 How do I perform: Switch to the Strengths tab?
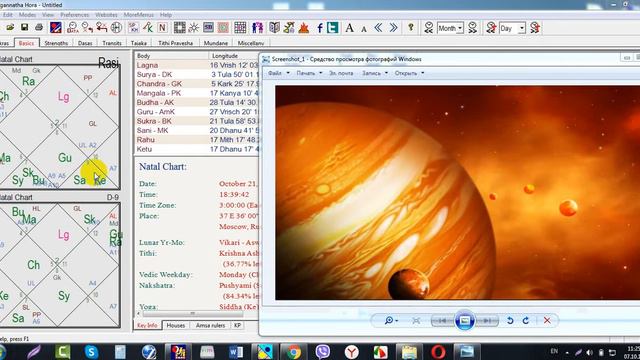56,43
